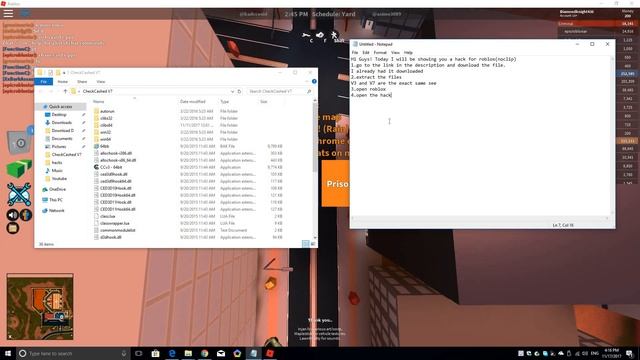Select the CCv3 - 64bit application
This screenshot has height=360, width=640.
point(111,167)
